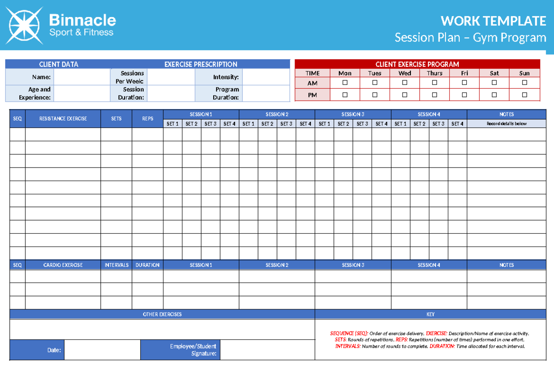Select the CLIENT EXERCISE PROGRAM heading
This screenshot has width=554, height=392.
[417, 64]
